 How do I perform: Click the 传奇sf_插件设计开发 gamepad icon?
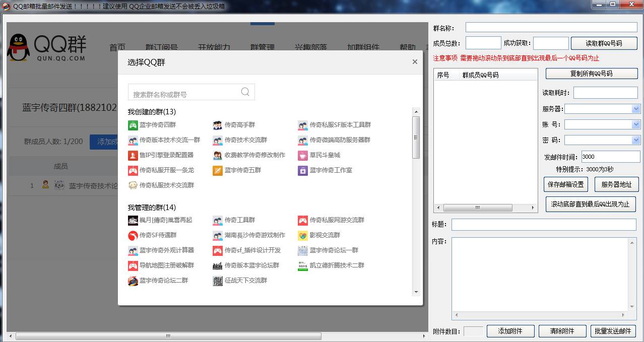point(218,250)
